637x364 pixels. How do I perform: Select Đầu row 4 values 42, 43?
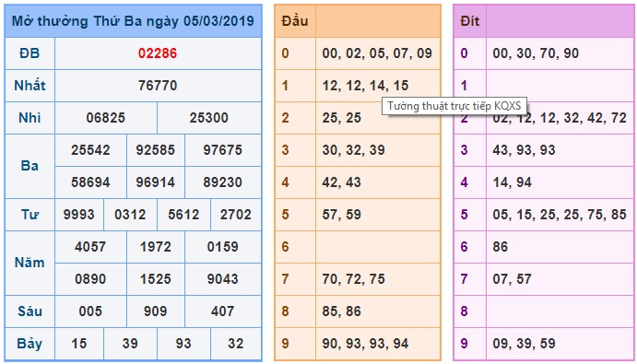coord(342,182)
